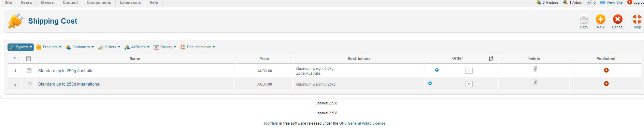Check the Standard up to 250g International checkbox
Screen dimensions: 644x140
tap(29, 84)
